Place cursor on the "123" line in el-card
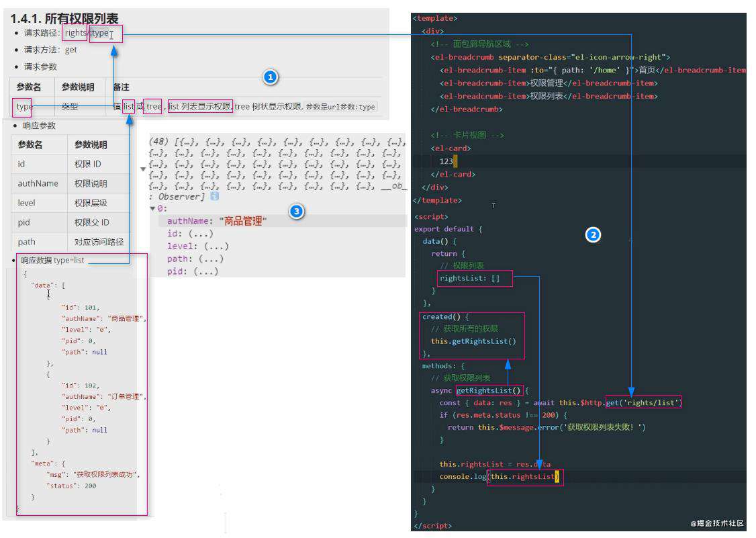 [446, 161]
